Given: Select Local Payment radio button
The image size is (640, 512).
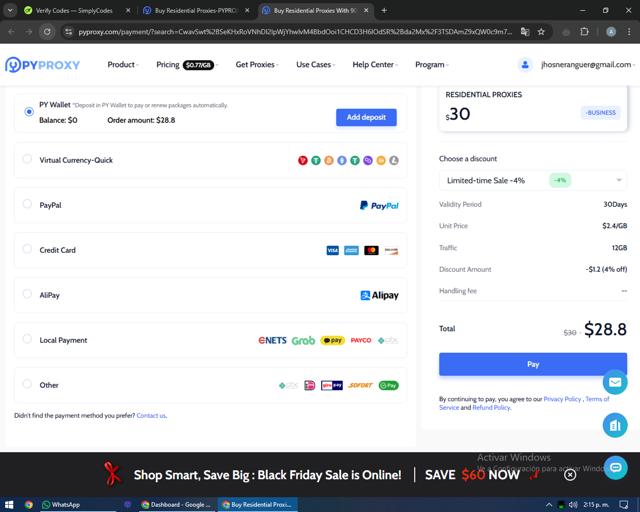Looking at the screenshot, I should pyautogui.click(x=27, y=338).
